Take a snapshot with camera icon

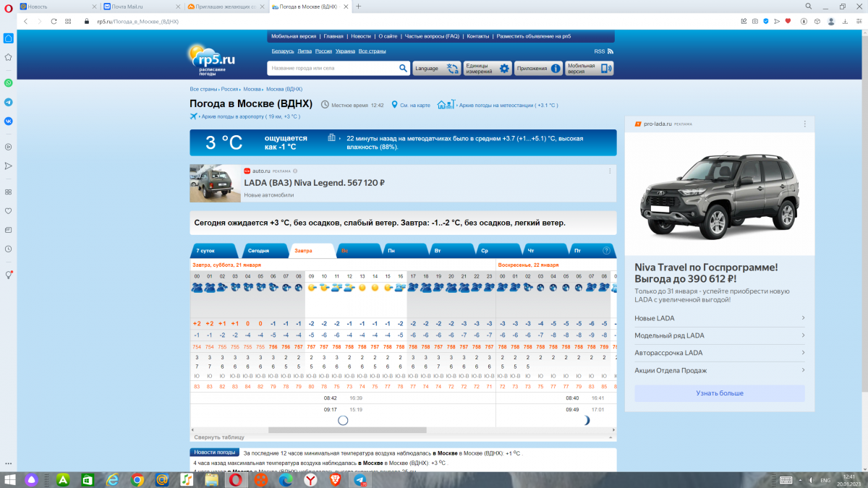coord(755,21)
